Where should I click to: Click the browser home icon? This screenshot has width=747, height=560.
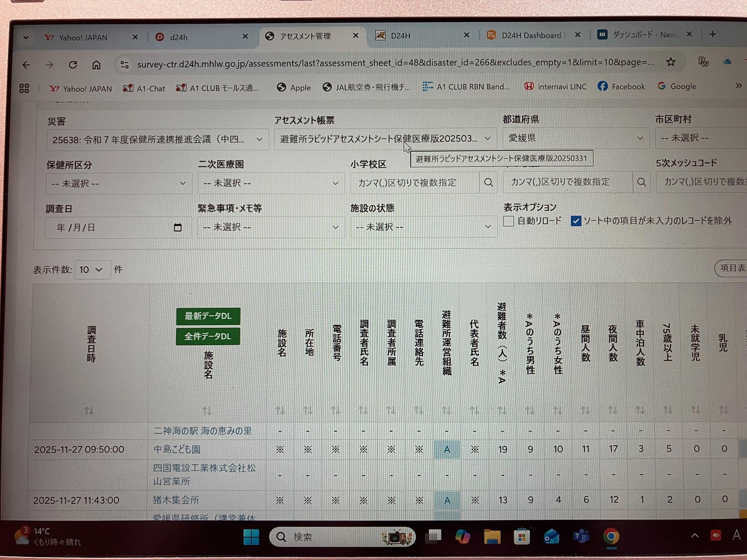[x=96, y=65]
